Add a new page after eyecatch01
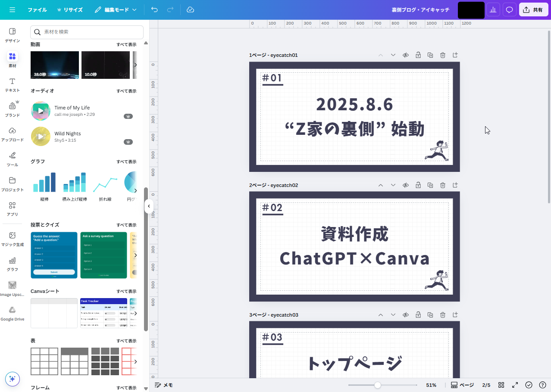The image size is (551, 392). (455, 55)
